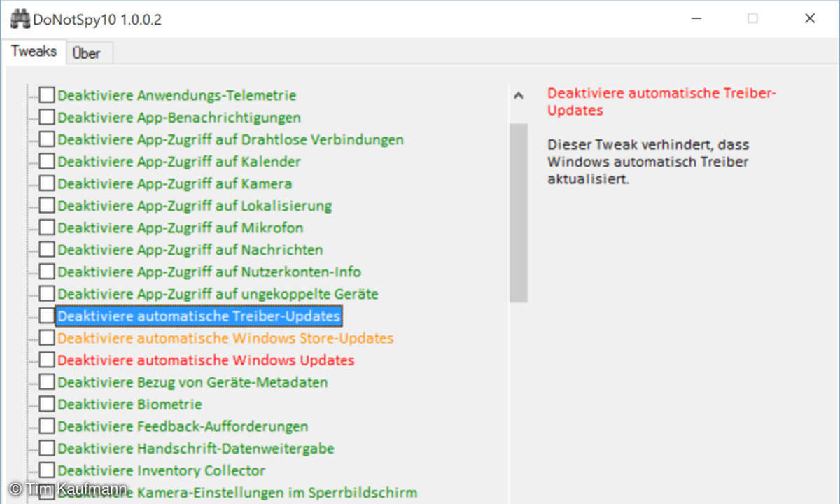This screenshot has width=840, height=504.
Task: Select App-Zugriff auf Nachrichten label
Action: (x=190, y=250)
